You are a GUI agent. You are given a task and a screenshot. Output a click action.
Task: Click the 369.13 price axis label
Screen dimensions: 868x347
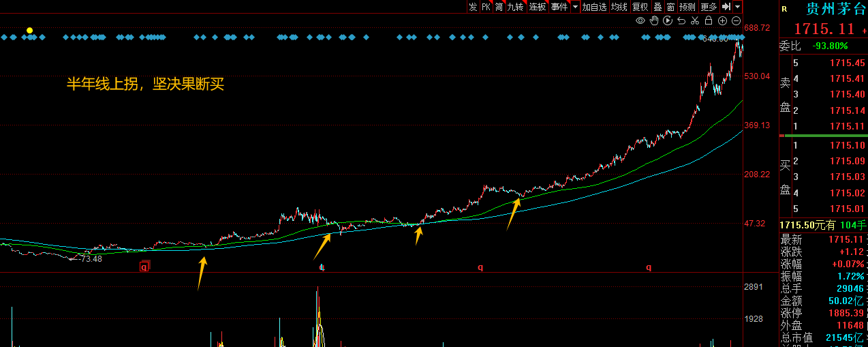[x=757, y=125]
